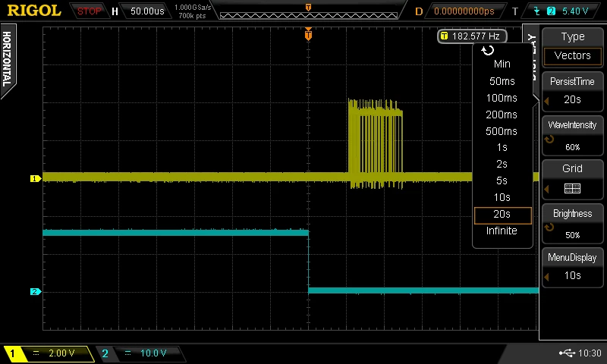Select Infinite in the persist time list
The height and width of the screenshot is (364, 607).
coord(502,231)
